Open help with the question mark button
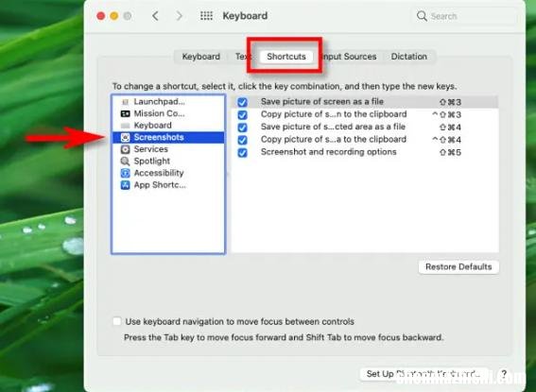Image resolution: width=536 pixels, height=392 pixels. 504,373
